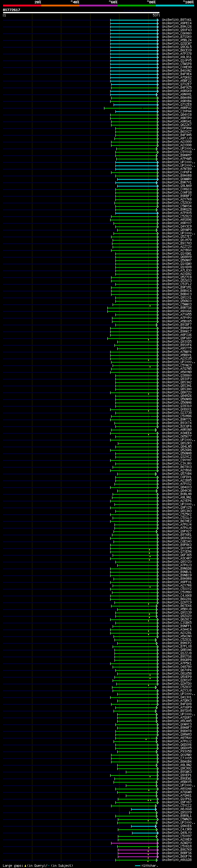Select the UniRef100_B4F9Z5 label
The image size is (197, 868).
click(x=177, y=88)
